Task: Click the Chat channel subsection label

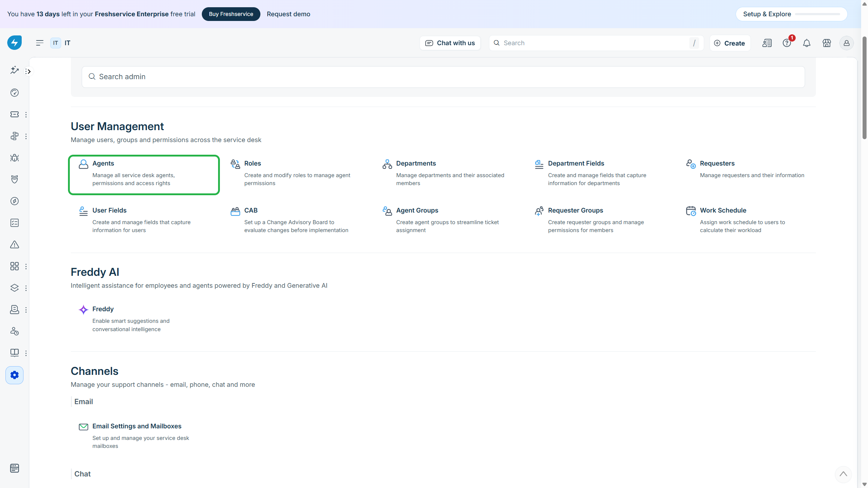Action: coord(82,474)
